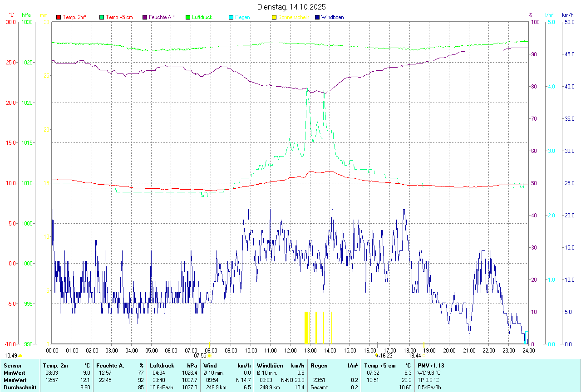Click the yellow Sonnenschein legend square
Image resolution: width=581 pixels, height=392 pixels.
274,17
